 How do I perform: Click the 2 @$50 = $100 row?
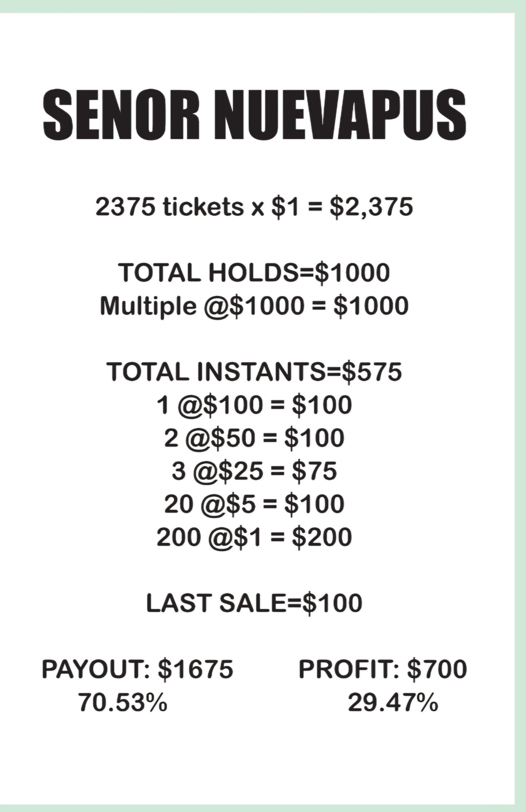(254, 438)
